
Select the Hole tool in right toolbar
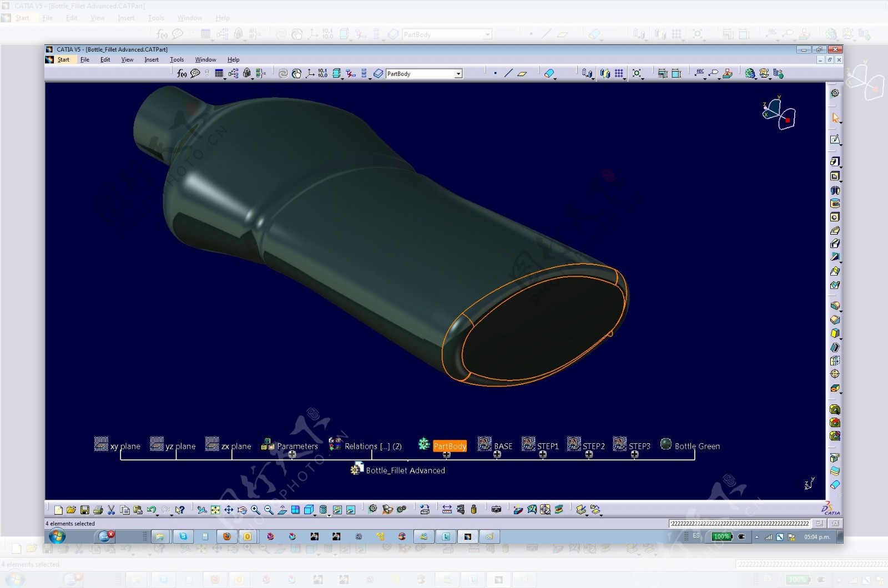tap(835, 217)
